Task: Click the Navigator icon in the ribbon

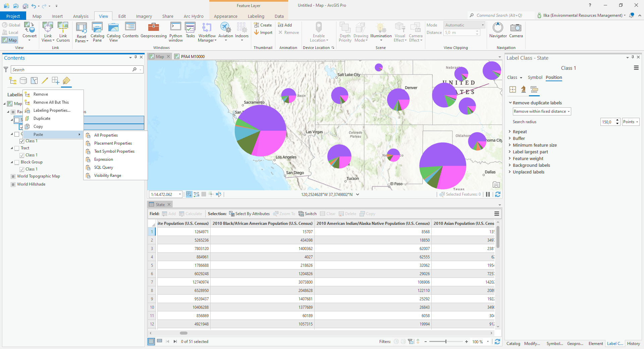Action: pyautogui.click(x=498, y=30)
